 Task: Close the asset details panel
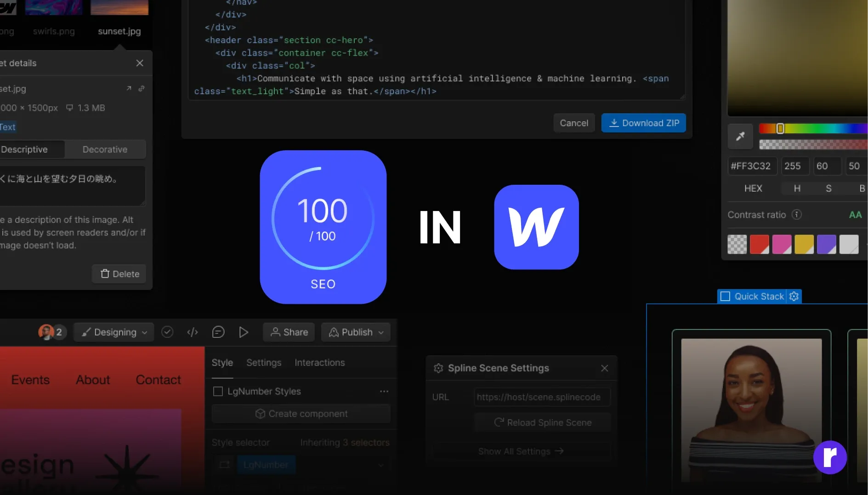(x=140, y=63)
